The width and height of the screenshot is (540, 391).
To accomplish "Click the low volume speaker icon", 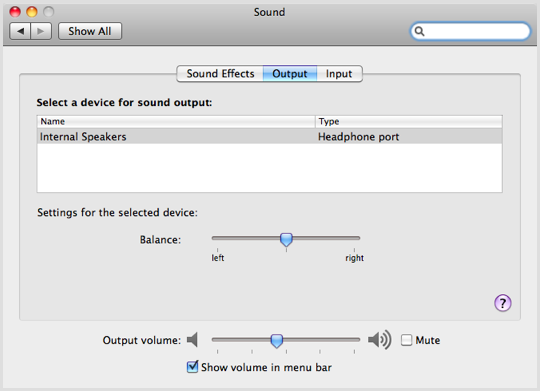I will (x=193, y=340).
